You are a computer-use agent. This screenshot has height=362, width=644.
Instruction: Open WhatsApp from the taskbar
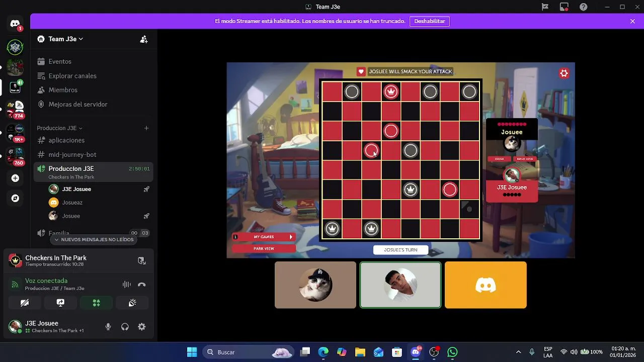click(452, 352)
